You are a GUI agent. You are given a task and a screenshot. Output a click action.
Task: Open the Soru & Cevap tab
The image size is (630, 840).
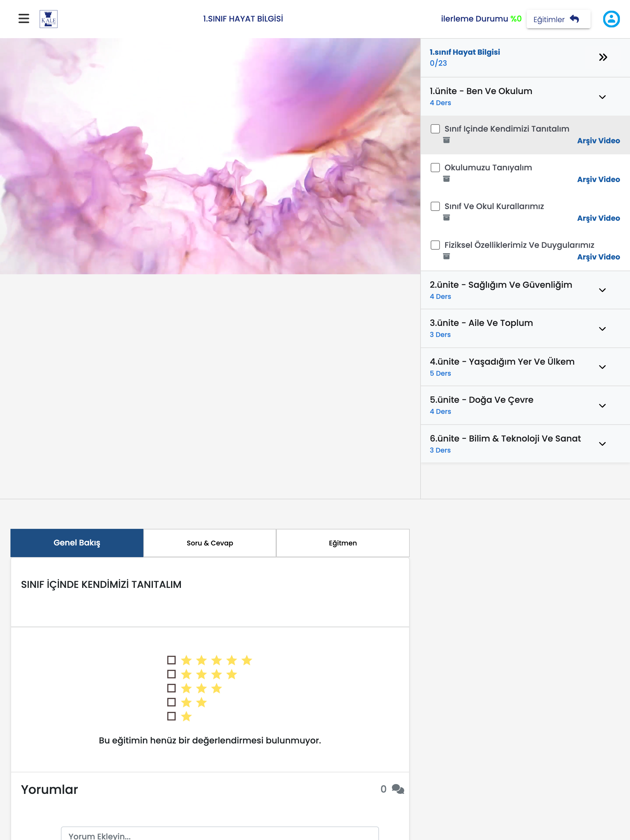tap(210, 543)
